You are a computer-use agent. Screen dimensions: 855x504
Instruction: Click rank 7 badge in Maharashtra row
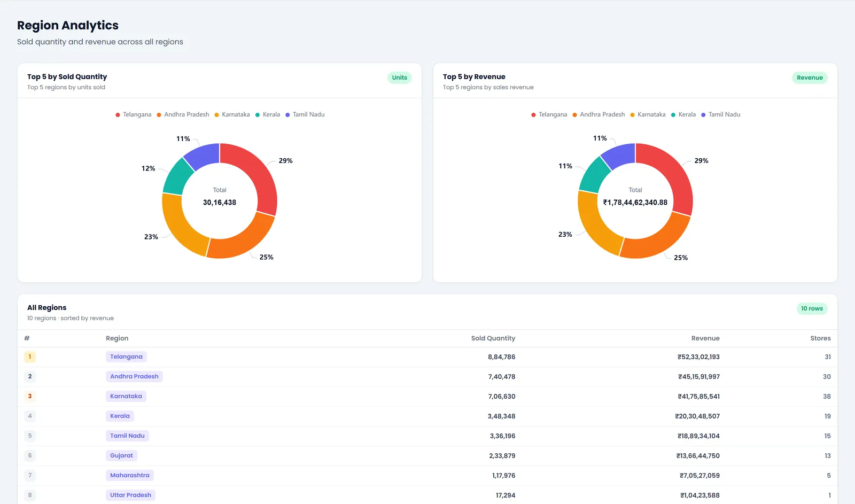pos(30,475)
